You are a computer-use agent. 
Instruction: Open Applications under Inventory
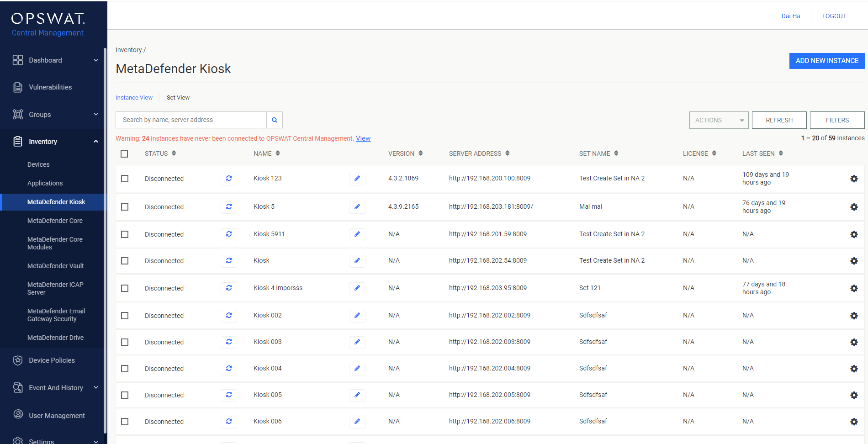45,183
